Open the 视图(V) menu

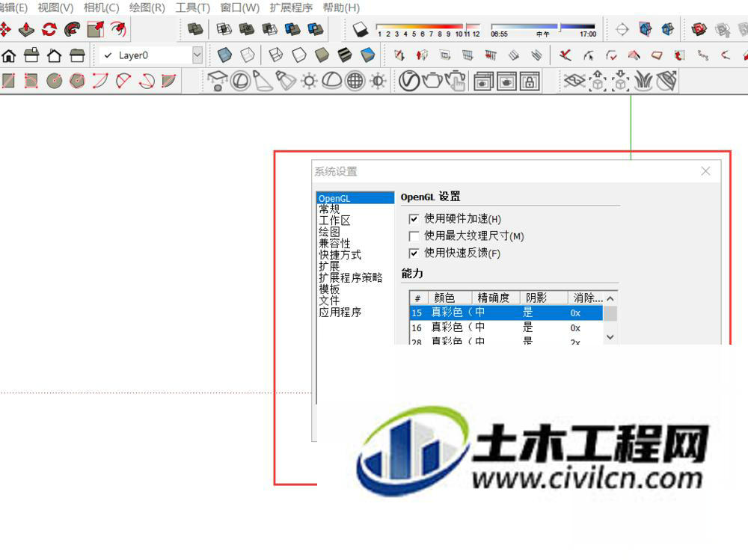(x=55, y=7)
